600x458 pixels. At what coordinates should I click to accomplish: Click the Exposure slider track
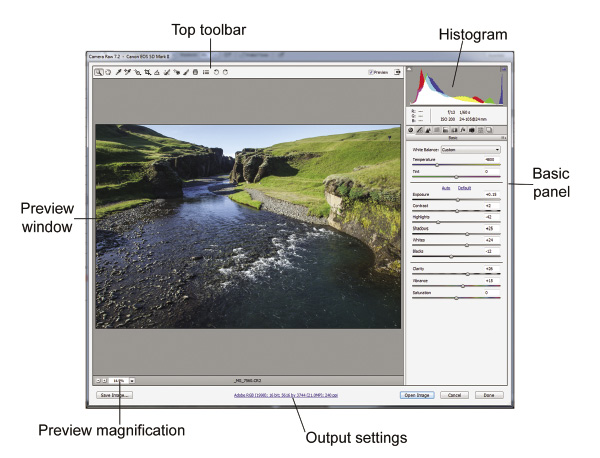[x=457, y=198]
